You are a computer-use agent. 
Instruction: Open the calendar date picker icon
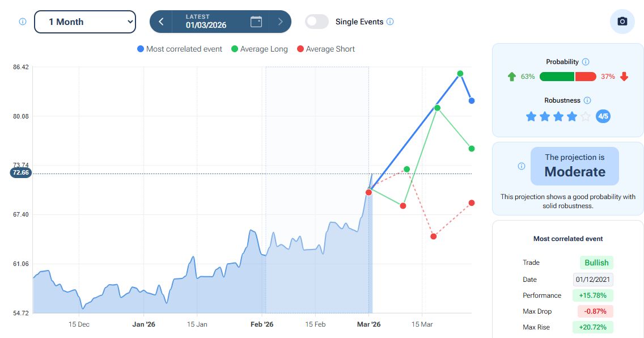pos(256,22)
